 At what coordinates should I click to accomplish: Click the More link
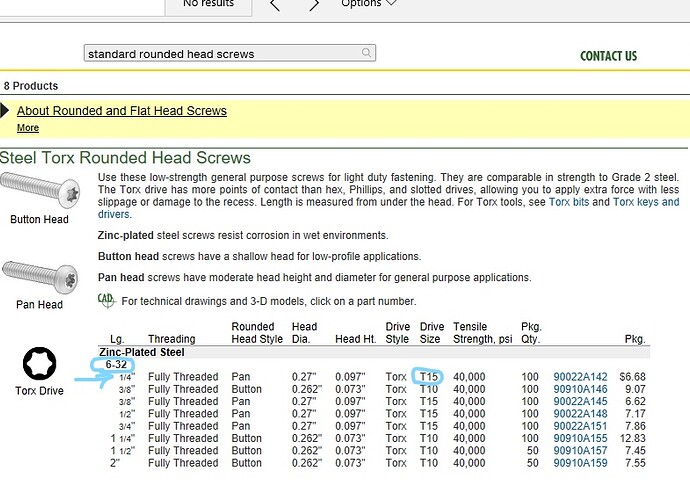tap(28, 128)
